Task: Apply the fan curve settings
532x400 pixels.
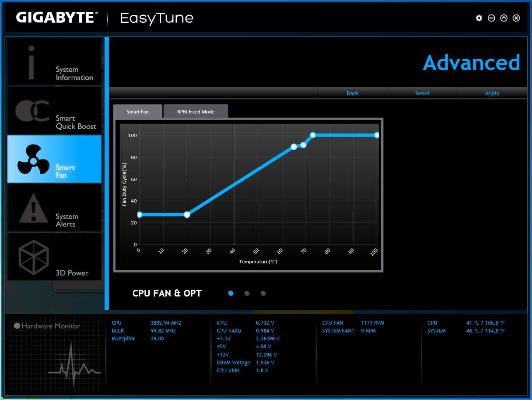Action: coord(492,93)
